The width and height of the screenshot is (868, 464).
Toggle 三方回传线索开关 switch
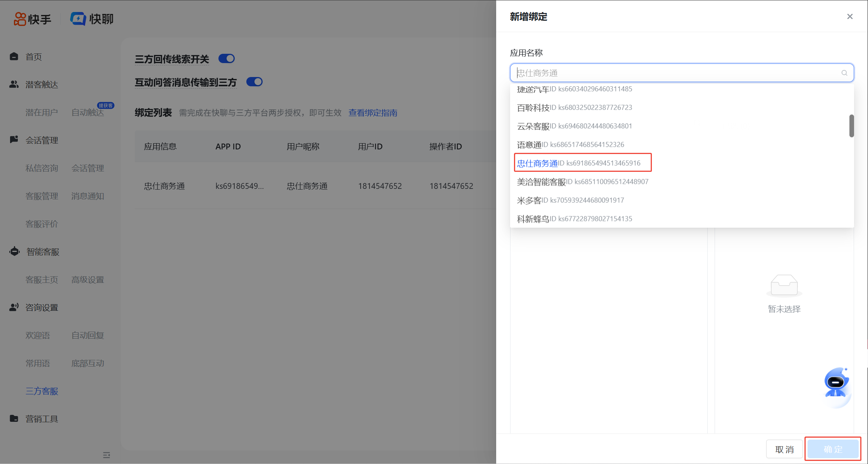point(227,58)
